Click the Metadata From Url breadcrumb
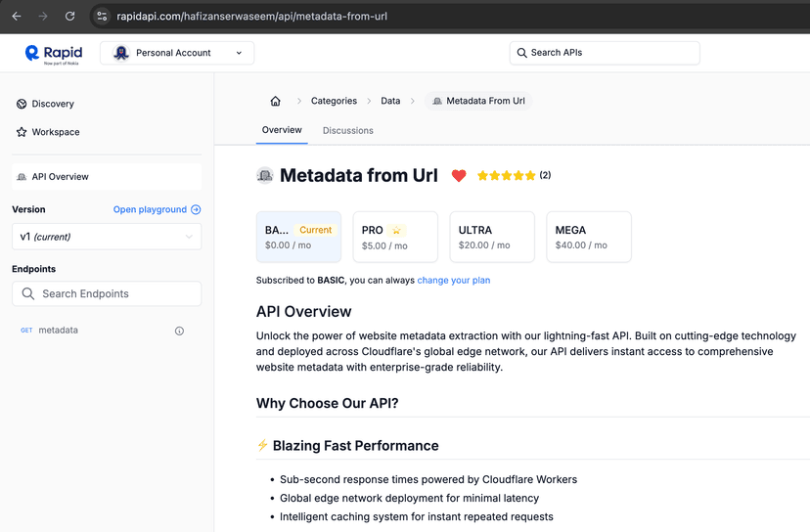The image size is (810, 532). click(x=478, y=101)
